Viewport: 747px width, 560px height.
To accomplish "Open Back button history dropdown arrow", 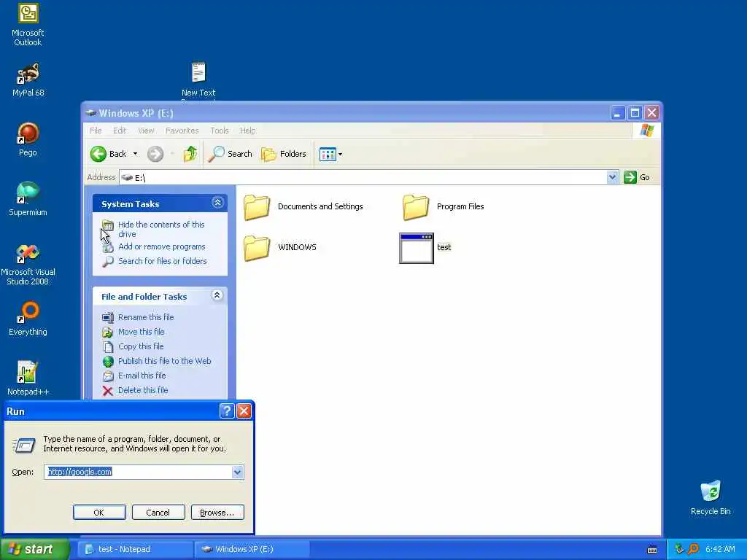I will [135, 154].
